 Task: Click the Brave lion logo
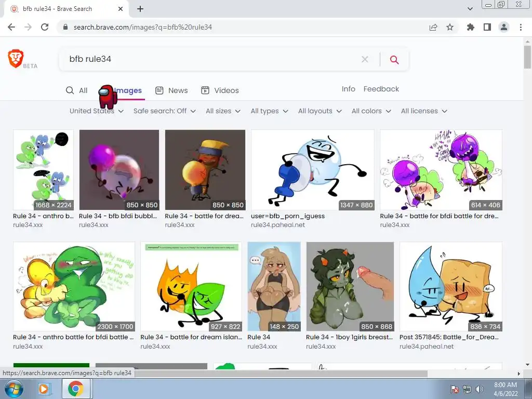coord(16,58)
